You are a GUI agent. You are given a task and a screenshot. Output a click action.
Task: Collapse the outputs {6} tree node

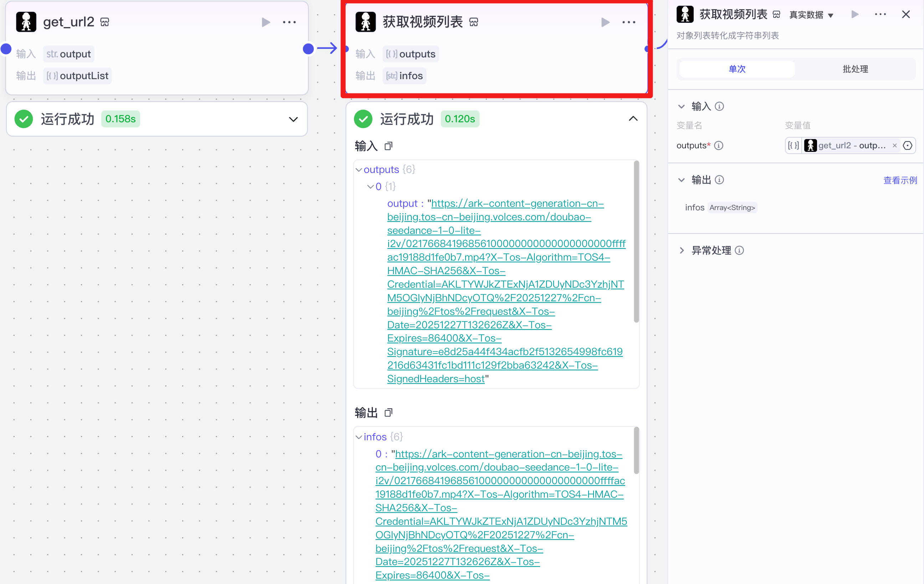tap(359, 170)
